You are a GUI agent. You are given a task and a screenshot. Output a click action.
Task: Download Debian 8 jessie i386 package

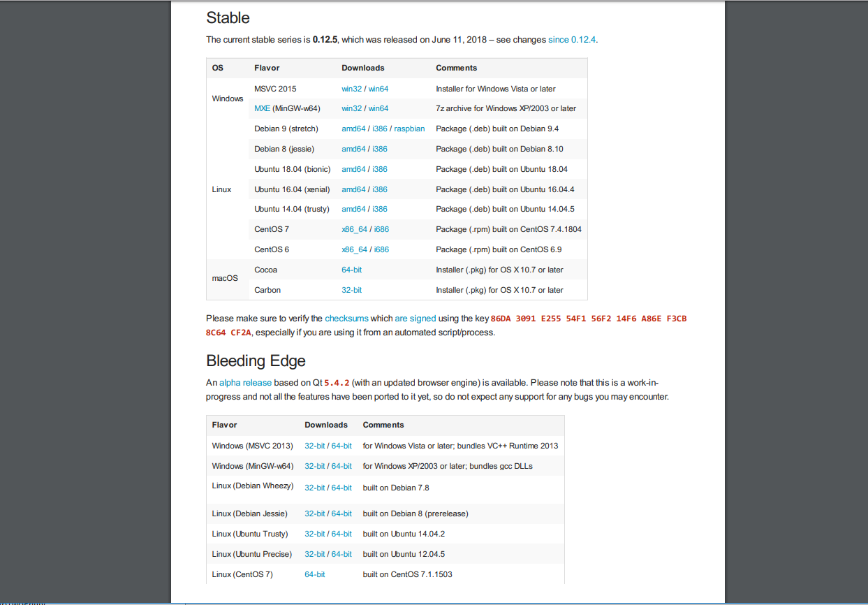tap(380, 149)
